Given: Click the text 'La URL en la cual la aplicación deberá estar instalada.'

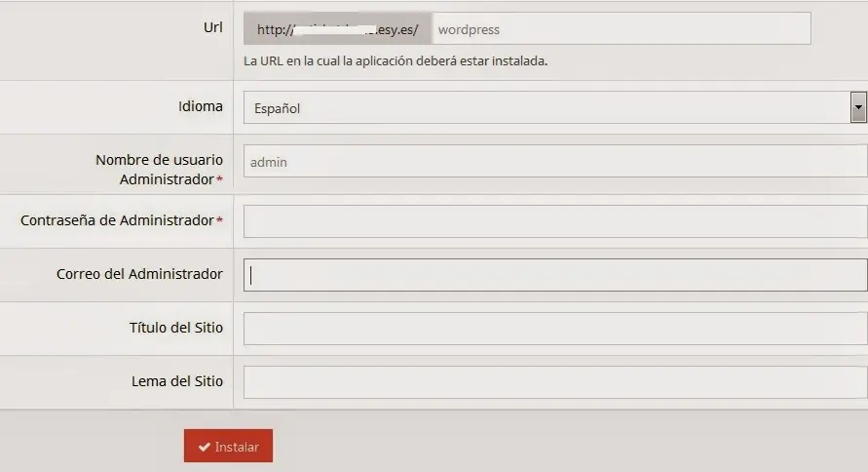Looking at the screenshot, I should coord(396,60).
